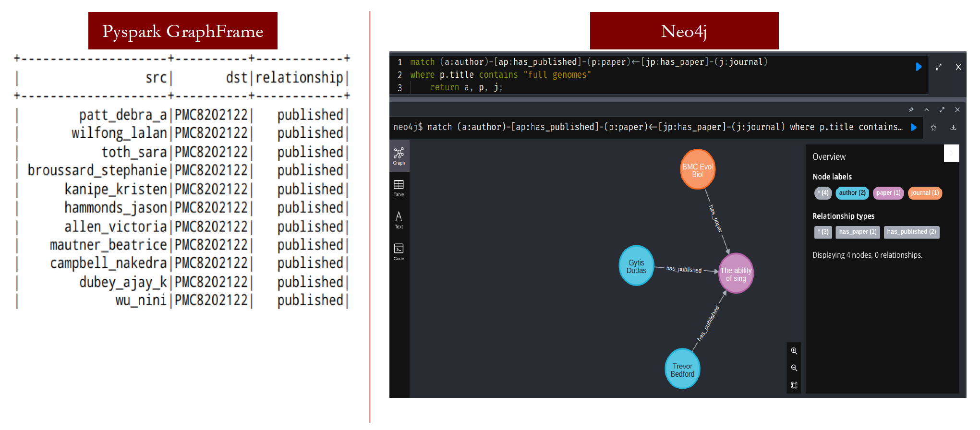Click the 'Node labels' heading
Screen dimensions: 980x430
(832, 177)
